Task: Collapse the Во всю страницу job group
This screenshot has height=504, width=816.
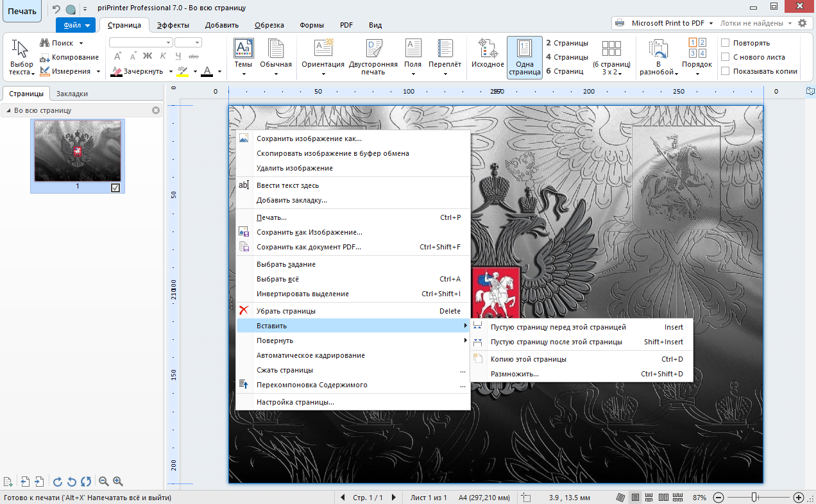Action: [9, 110]
